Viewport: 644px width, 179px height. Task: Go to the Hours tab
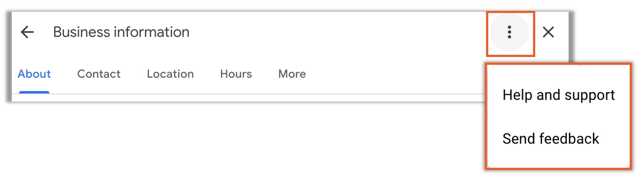pyautogui.click(x=236, y=74)
